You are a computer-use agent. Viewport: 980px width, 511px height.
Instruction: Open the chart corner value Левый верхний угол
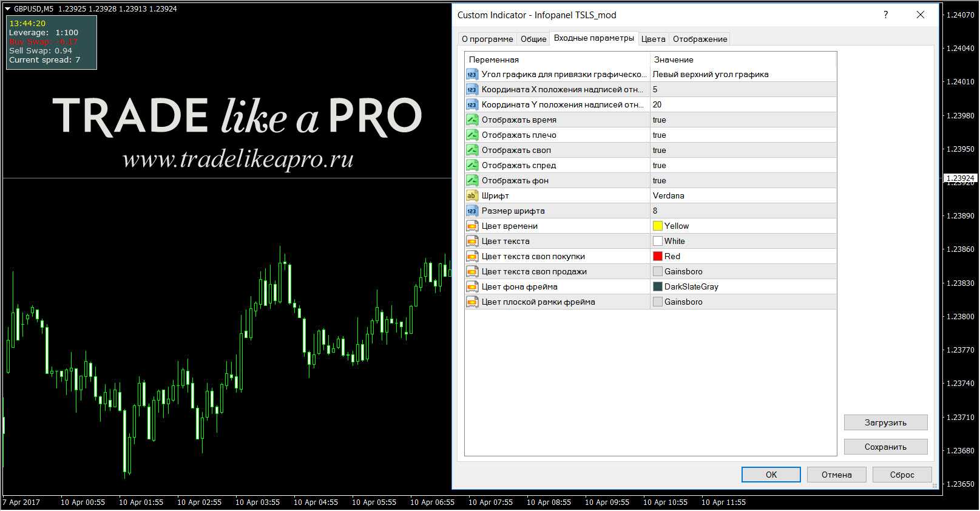click(x=711, y=74)
